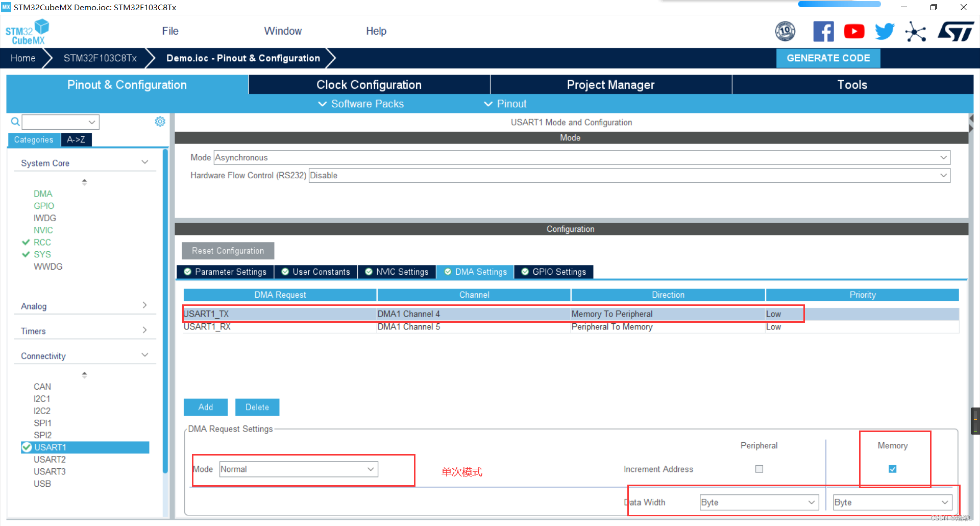Uncheck Memory increment address checkbox

(892, 469)
